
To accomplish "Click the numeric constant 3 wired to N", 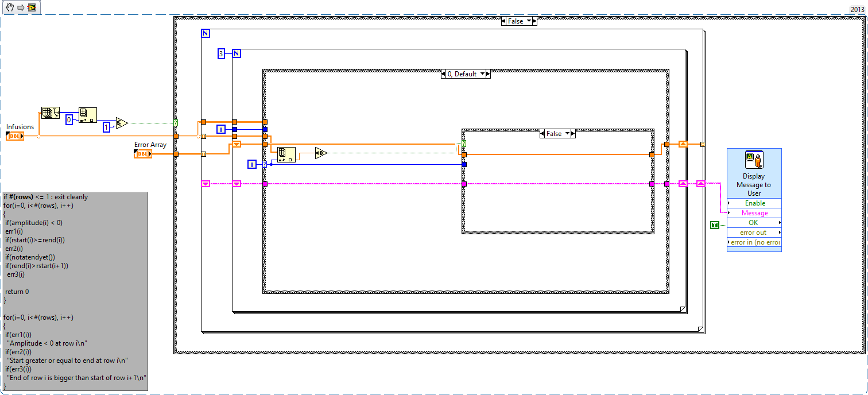I will (x=221, y=53).
